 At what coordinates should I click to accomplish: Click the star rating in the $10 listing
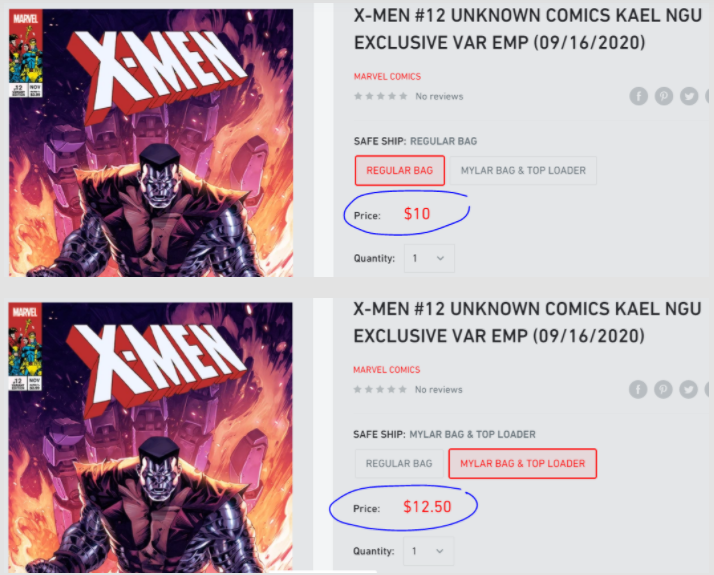[x=380, y=96]
